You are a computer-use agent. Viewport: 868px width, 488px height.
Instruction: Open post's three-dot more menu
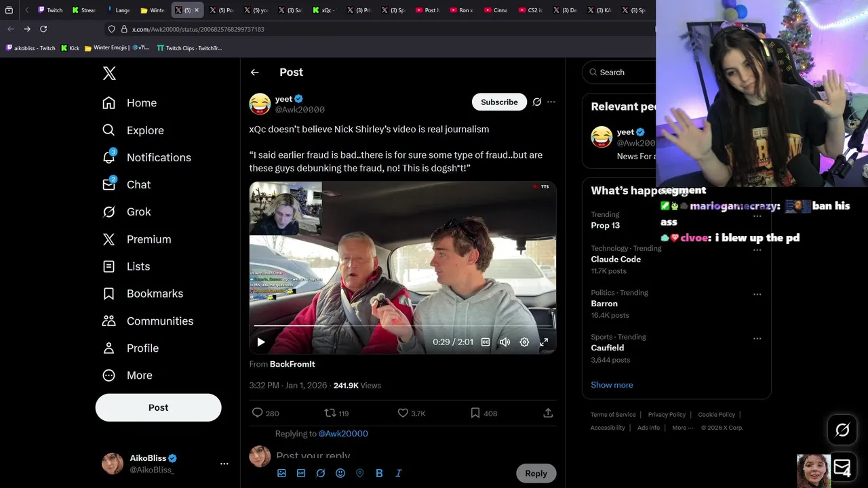tap(551, 102)
